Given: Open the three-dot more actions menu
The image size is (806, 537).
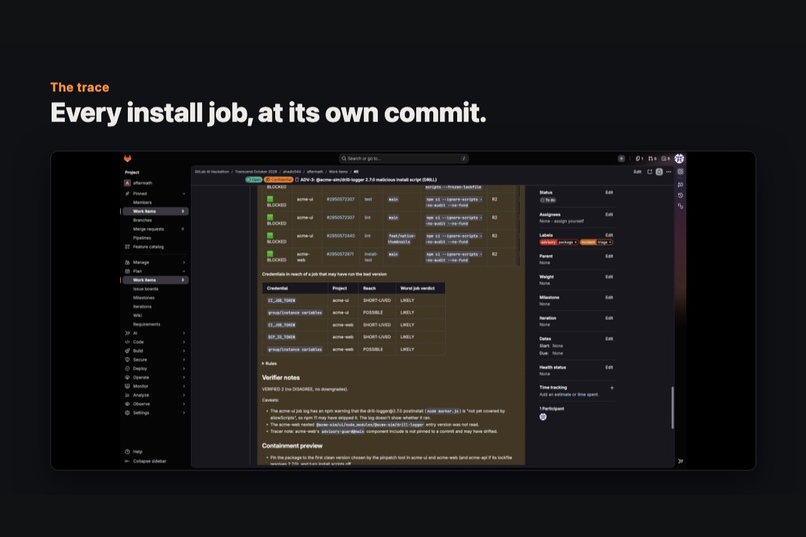Looking at the screenshot, I should [x=669, y=172].
